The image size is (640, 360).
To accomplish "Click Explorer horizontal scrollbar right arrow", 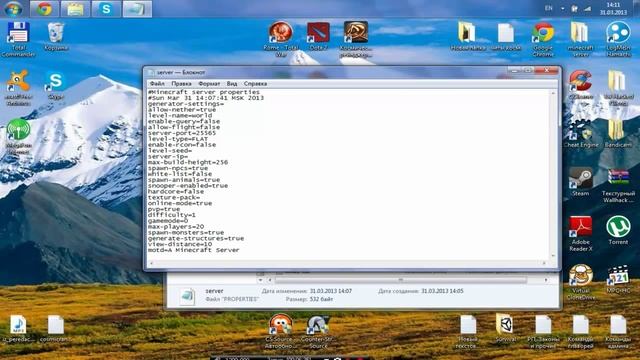I will (x=546, y=280).
